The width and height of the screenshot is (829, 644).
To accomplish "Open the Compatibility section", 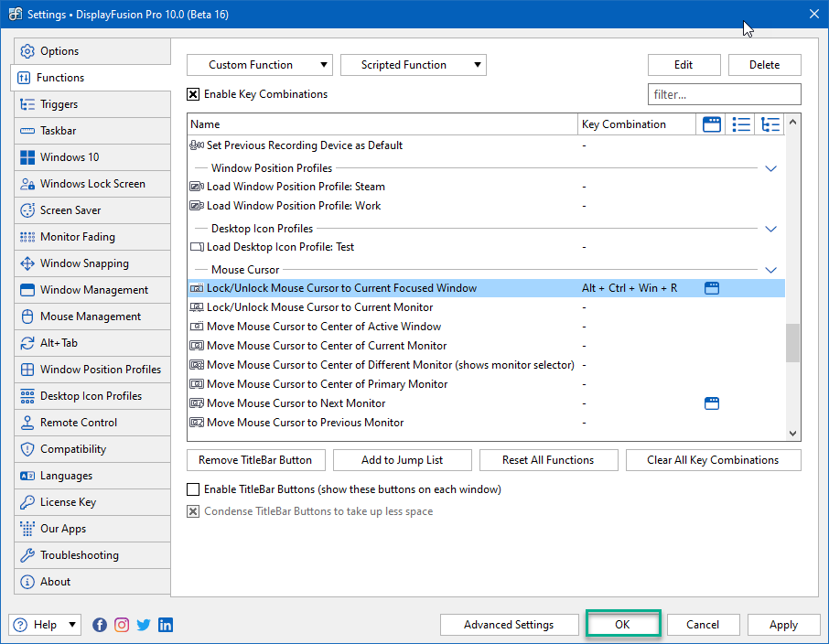I will click(x=92, y=449).
